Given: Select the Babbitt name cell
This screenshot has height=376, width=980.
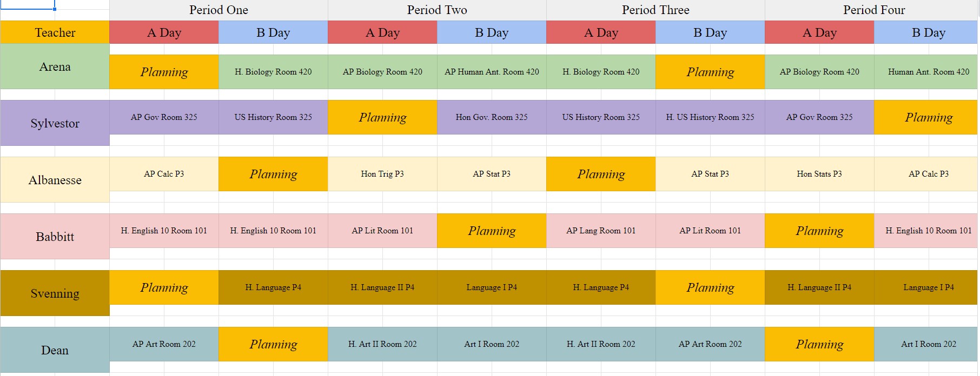Looking at the screenshot, I should (x=55, y=237).
